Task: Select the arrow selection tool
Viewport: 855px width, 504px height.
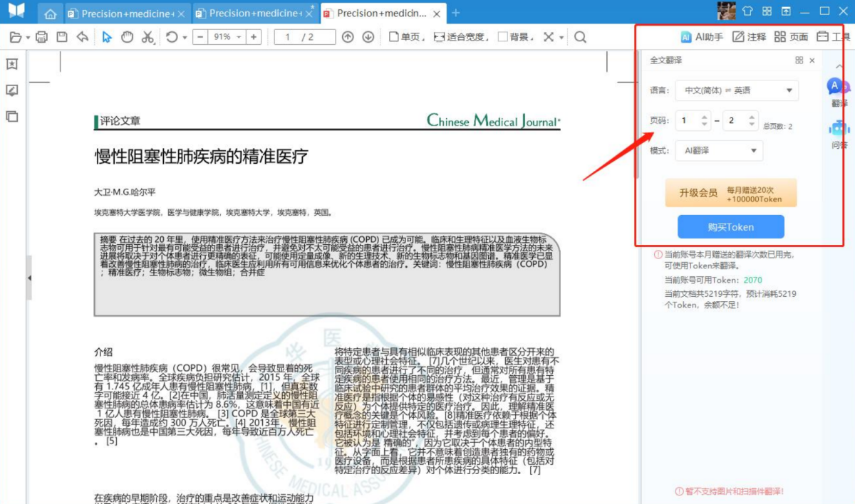Action: click(x=107, y=37)
